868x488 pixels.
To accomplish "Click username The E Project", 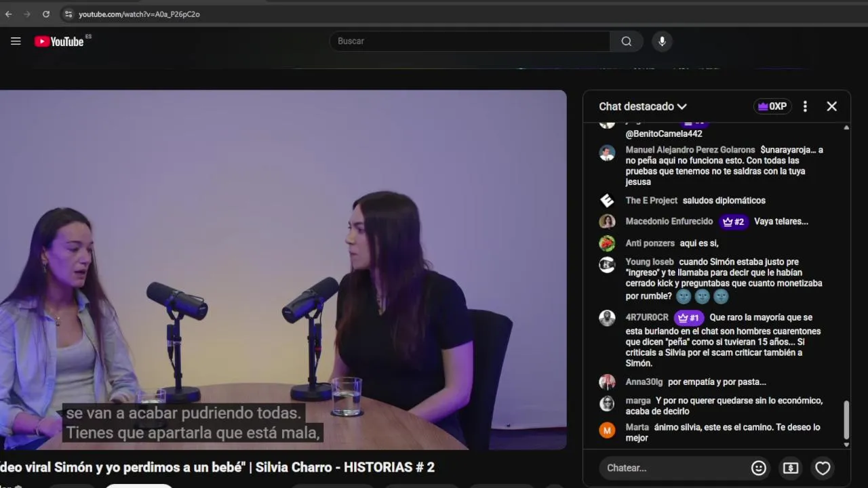I will click(652, 201).
